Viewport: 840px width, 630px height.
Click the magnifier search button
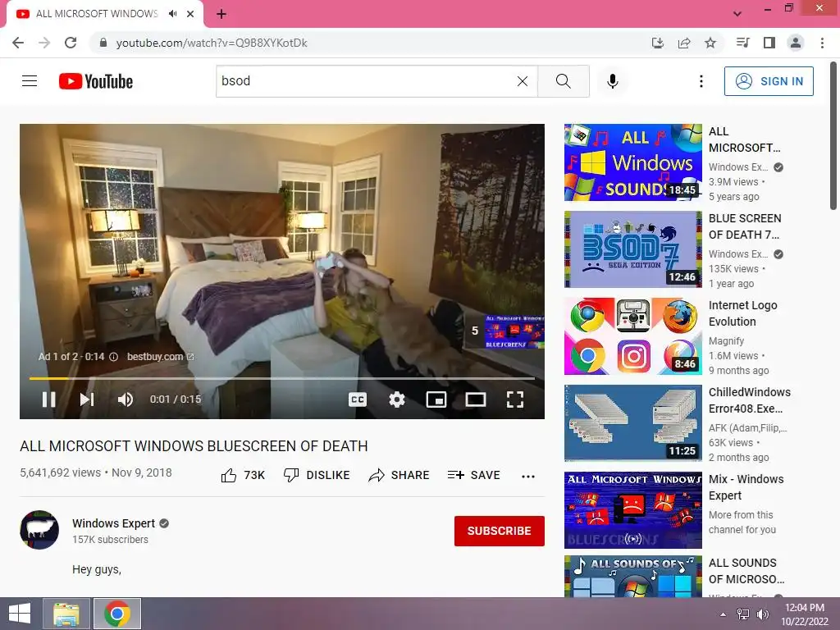[x=563, y=81]
